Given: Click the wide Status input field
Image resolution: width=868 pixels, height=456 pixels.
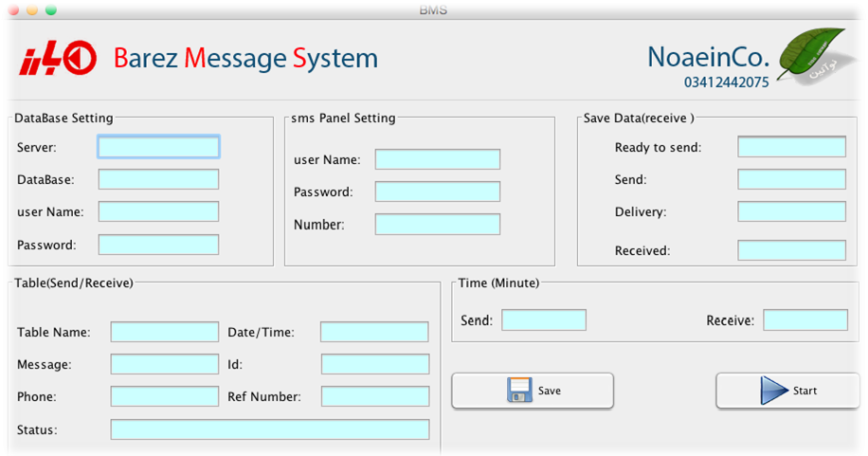Looking at the screenshot, I should pyautogui.click(x=270, y=429).
